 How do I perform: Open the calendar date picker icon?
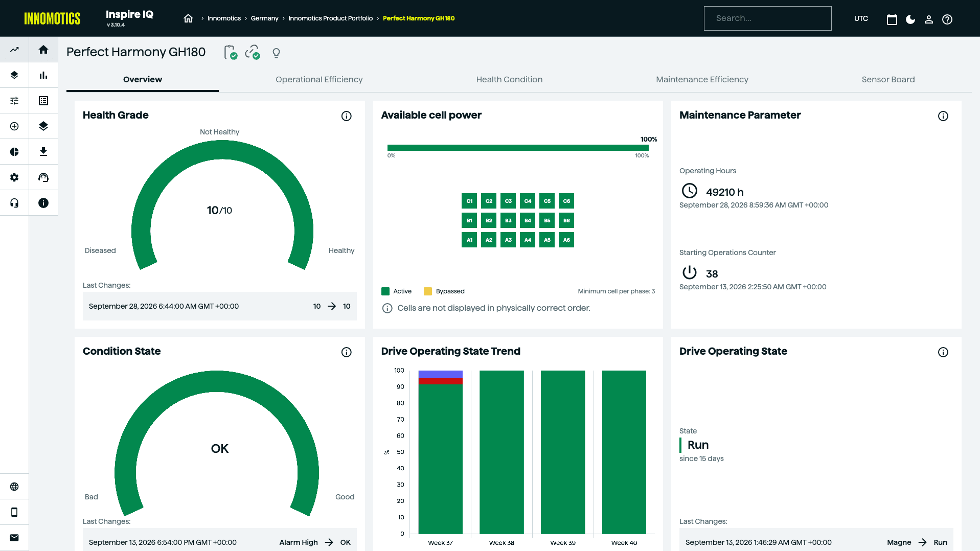892,19
